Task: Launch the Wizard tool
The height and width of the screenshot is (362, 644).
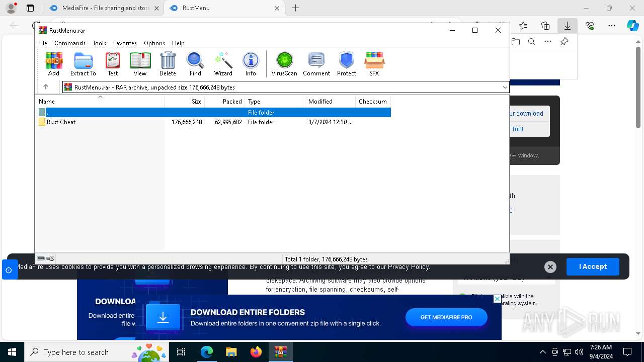Action: click(223, 63)
